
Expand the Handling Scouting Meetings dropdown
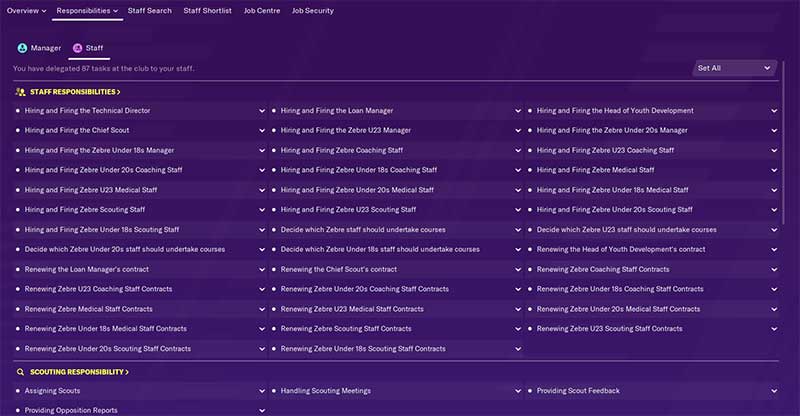click(518, 391)
